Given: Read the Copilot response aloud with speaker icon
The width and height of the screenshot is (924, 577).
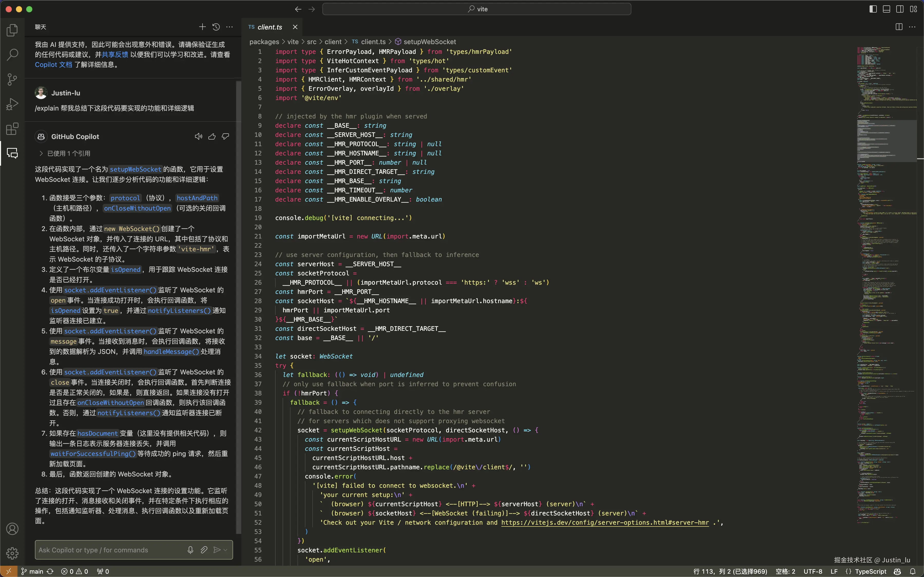Looking at the screenshot, I should (x=198, y=137).
